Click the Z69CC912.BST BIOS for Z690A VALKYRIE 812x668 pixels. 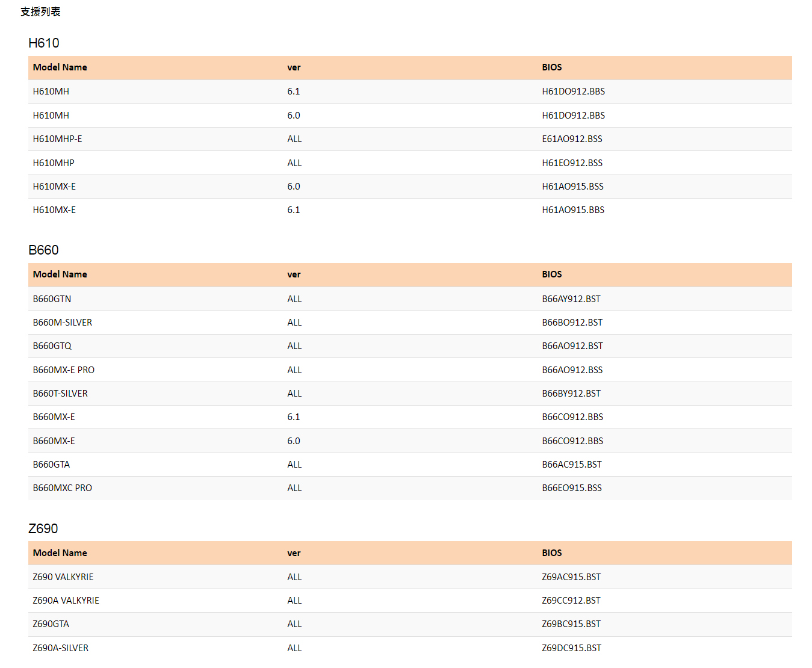[571, 601]
